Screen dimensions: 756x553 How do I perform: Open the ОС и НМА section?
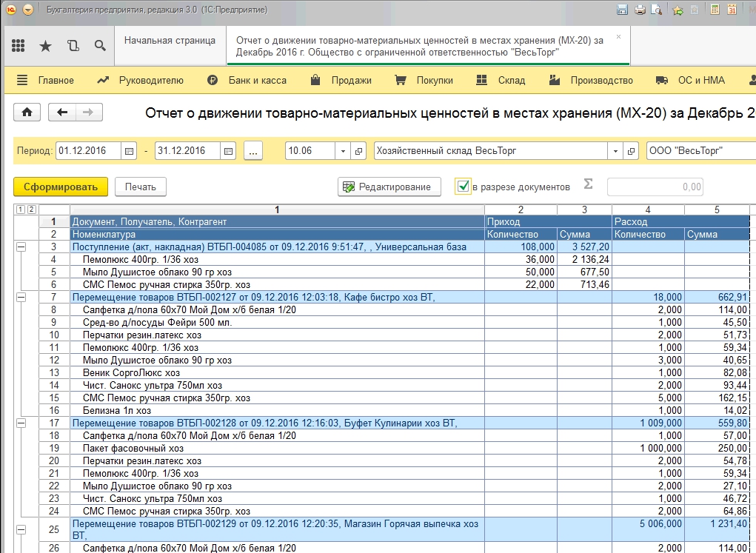690,81
